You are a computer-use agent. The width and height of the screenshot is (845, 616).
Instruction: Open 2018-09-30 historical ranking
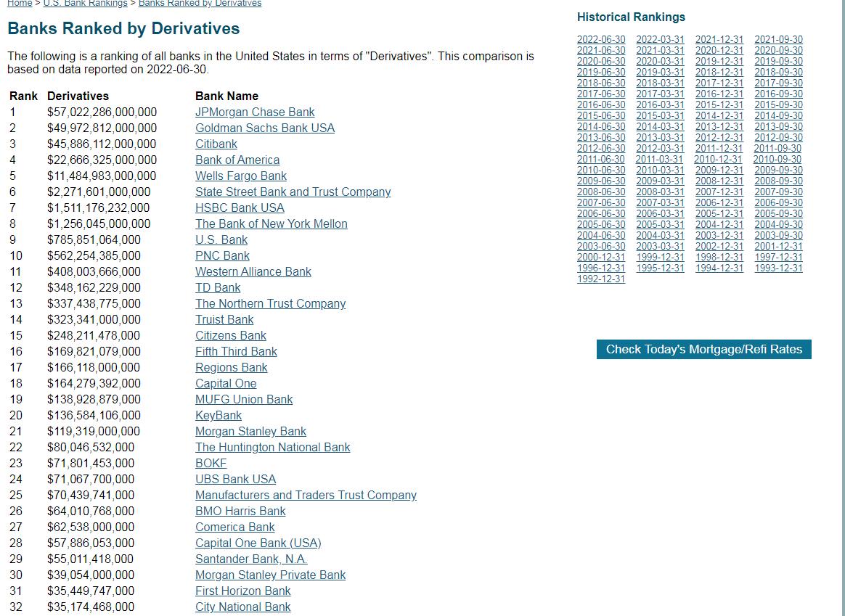tap(778, 72)
